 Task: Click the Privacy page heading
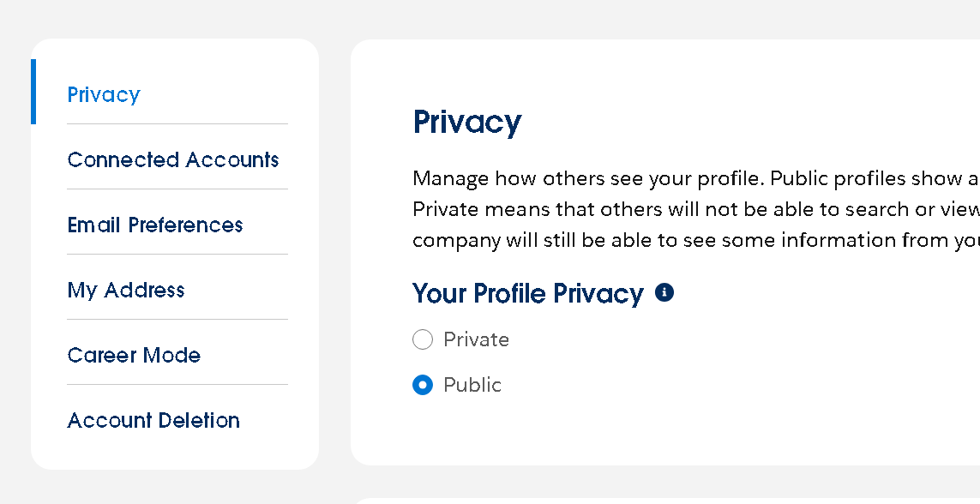(x=467, y=122)
